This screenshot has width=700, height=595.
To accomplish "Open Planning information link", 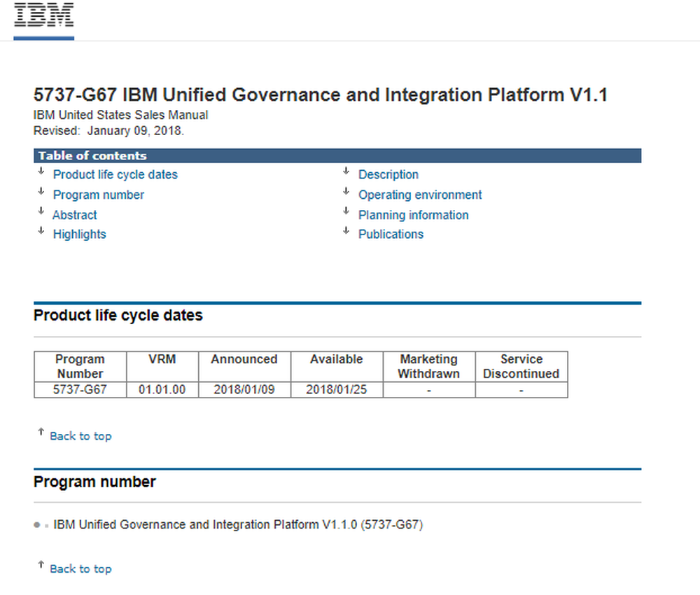I will [414, 215].
